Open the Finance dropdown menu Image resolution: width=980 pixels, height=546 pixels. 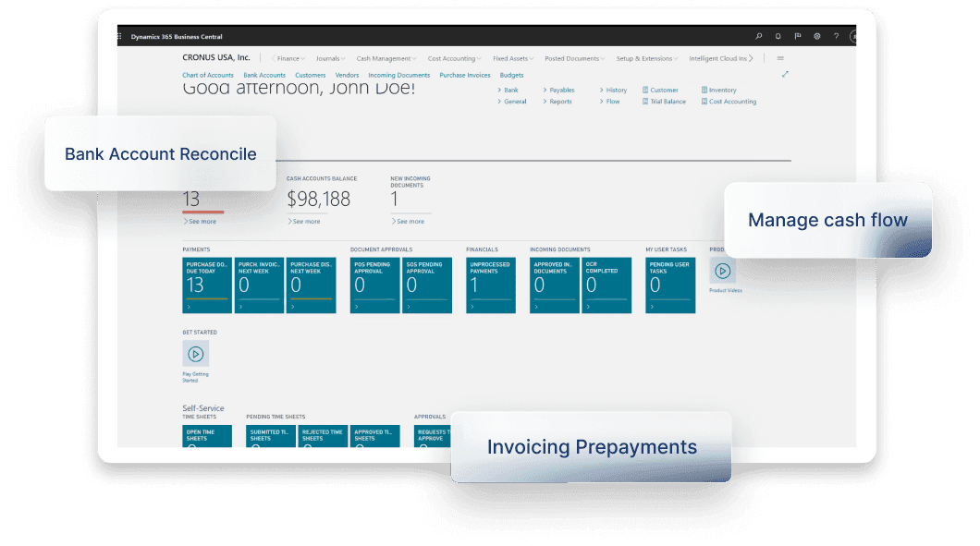pos(288,57)
